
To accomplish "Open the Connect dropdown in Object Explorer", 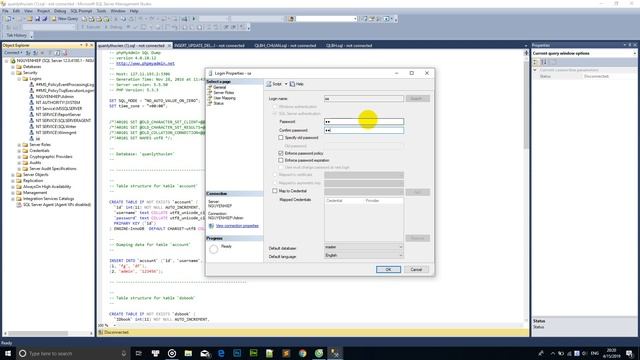I will click(13, 53).
